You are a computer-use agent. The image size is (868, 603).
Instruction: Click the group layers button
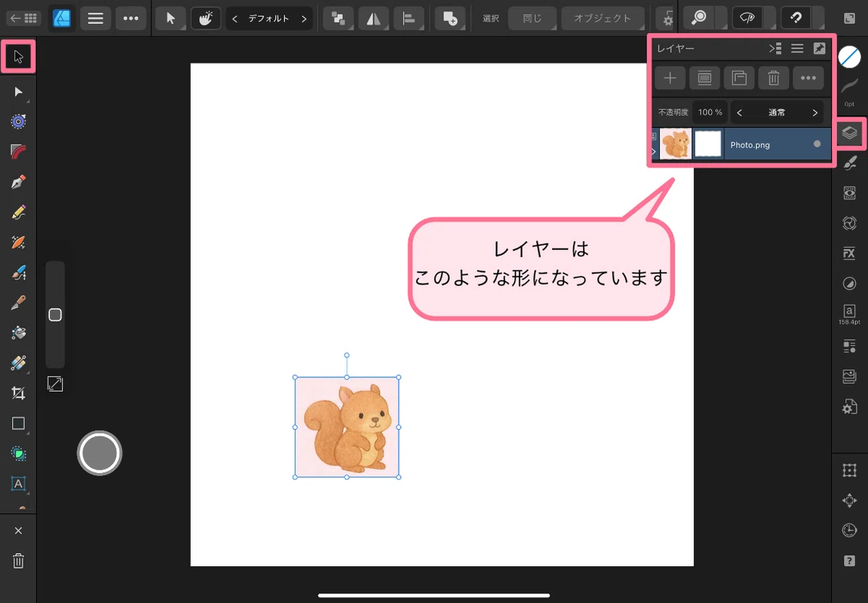(739, 78)
